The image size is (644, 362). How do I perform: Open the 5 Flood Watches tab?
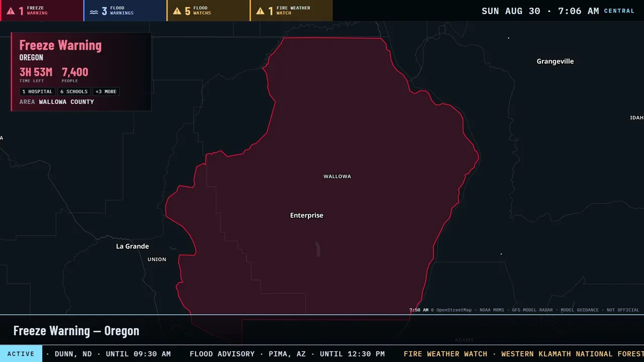tap(208, 11)
